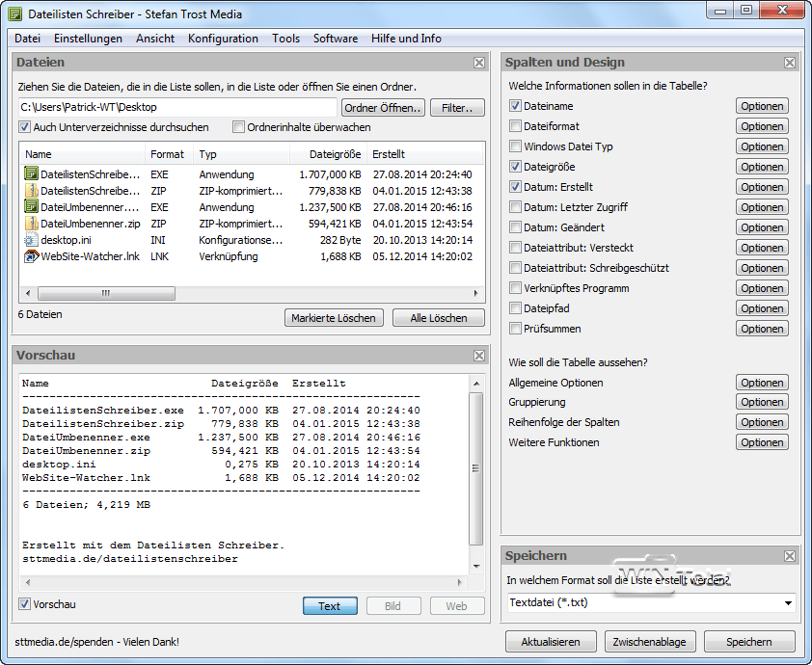Close the Speichern panel

pyautogui.click(x=789, y=556)
